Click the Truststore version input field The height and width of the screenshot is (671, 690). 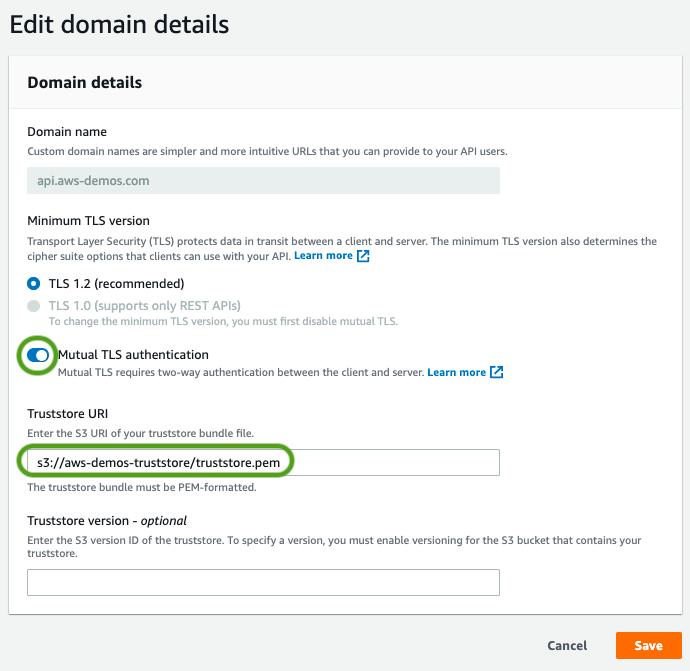(x=262, y=582)
